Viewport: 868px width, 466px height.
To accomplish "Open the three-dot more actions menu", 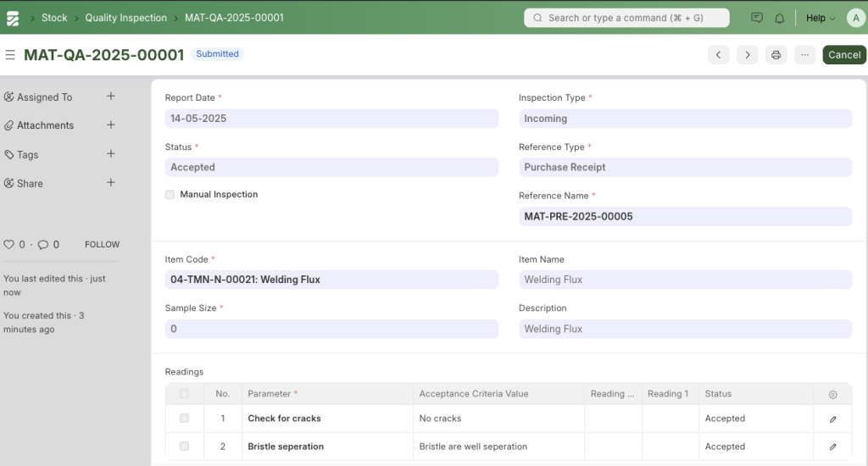I will [x=805, y=55].
